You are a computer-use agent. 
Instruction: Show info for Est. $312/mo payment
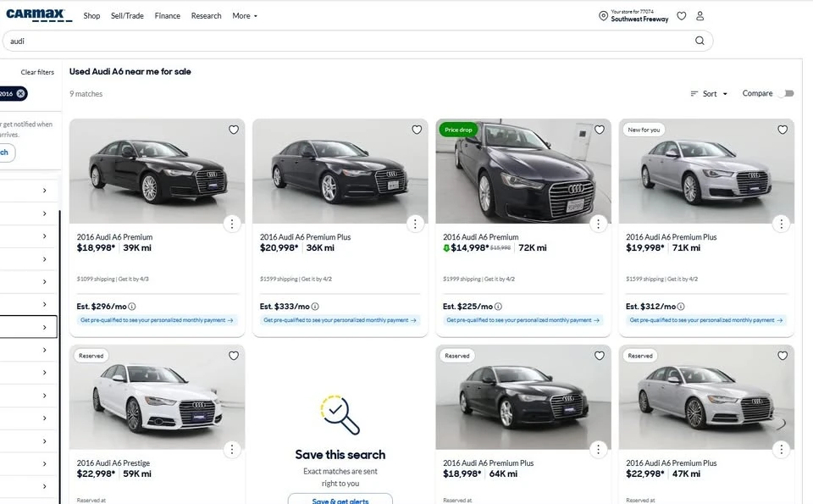point(681,307)
